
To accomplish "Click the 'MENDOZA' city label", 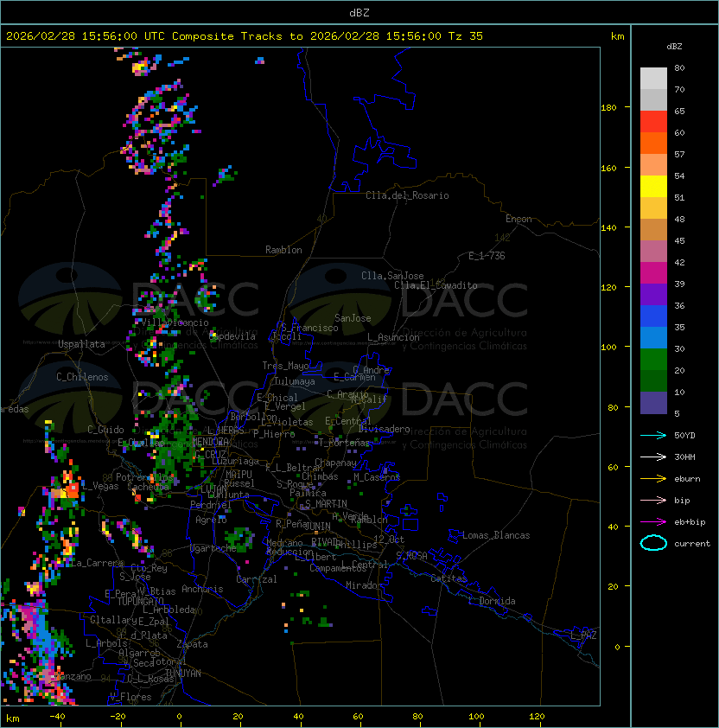I will (210, 441).
